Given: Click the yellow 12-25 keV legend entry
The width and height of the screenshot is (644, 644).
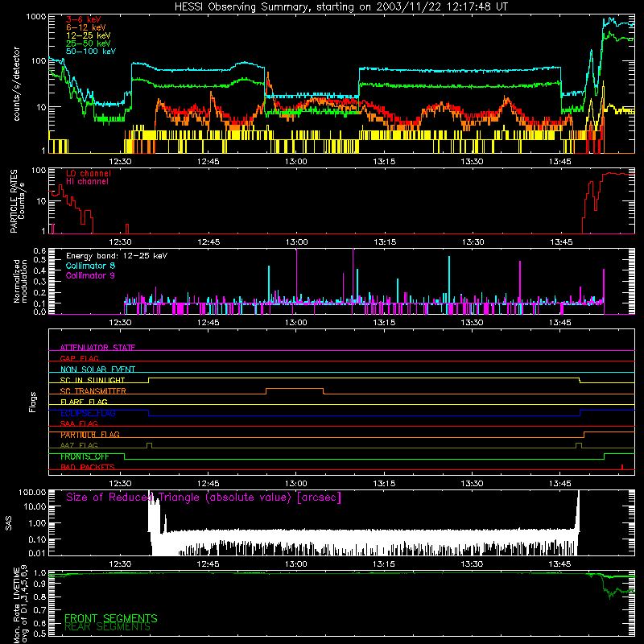Looking at the screenshot, I should click(88, 35).
